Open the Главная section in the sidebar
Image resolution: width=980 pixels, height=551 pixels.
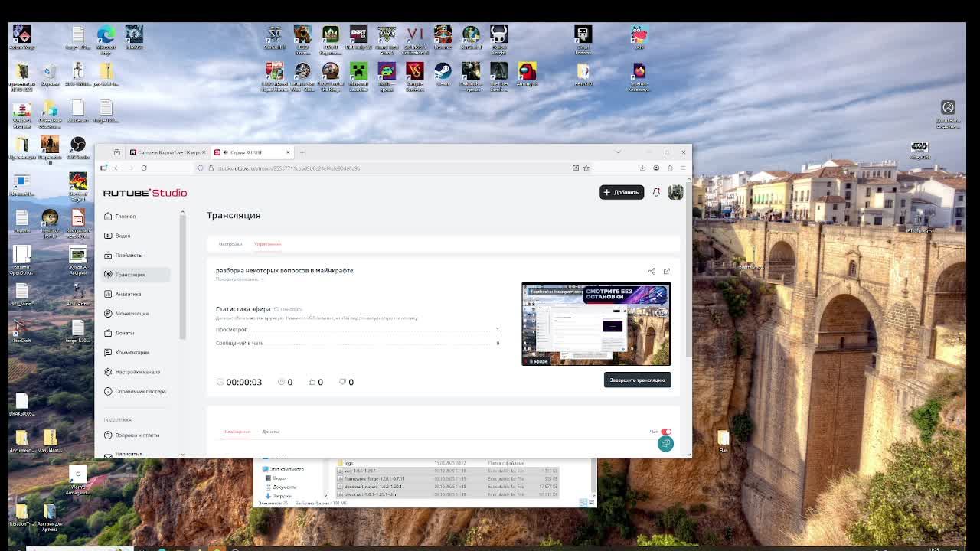tap(136, 217)
